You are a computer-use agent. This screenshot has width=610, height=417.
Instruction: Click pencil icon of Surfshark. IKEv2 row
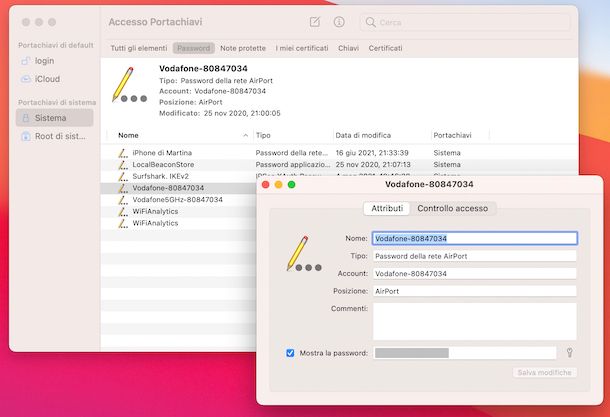pyautogui.click(x=123, y=176)
